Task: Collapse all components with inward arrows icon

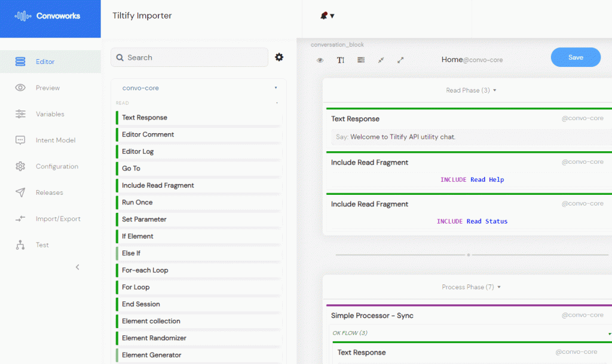Action: 381,60
